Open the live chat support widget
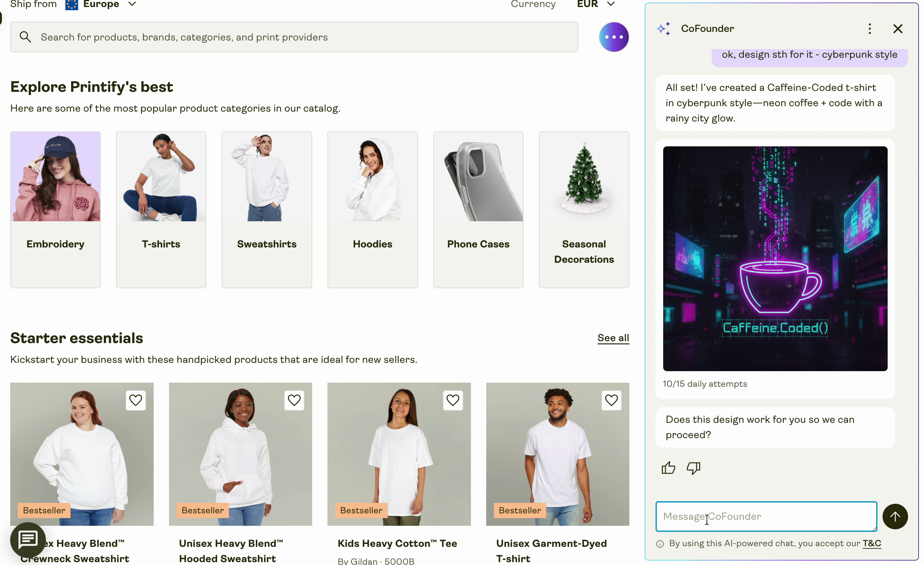 click(28, 539)
